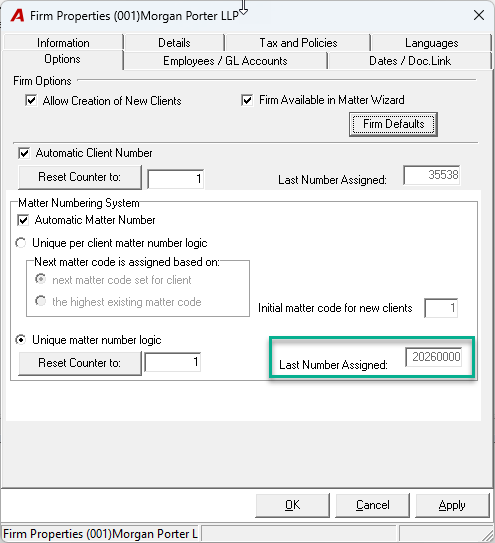
Task: Select next matter code set for client
Action: click(41, 279)
